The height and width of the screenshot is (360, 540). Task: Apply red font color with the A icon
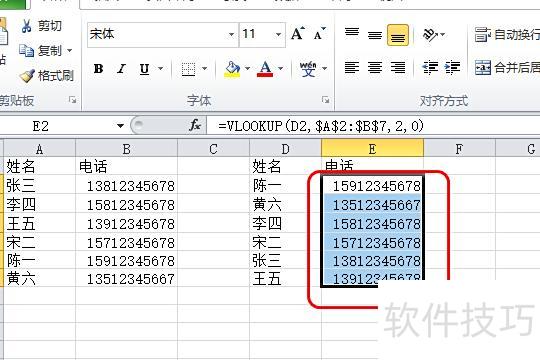(265, 69)
